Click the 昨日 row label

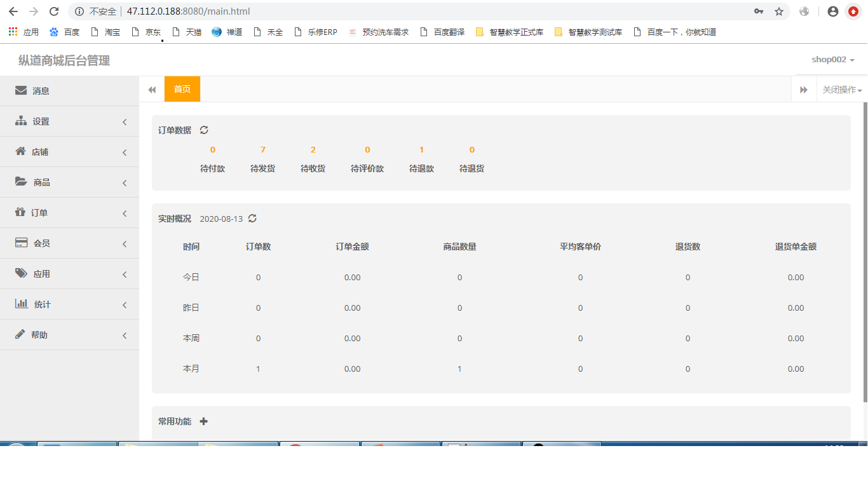click(191, 308)
